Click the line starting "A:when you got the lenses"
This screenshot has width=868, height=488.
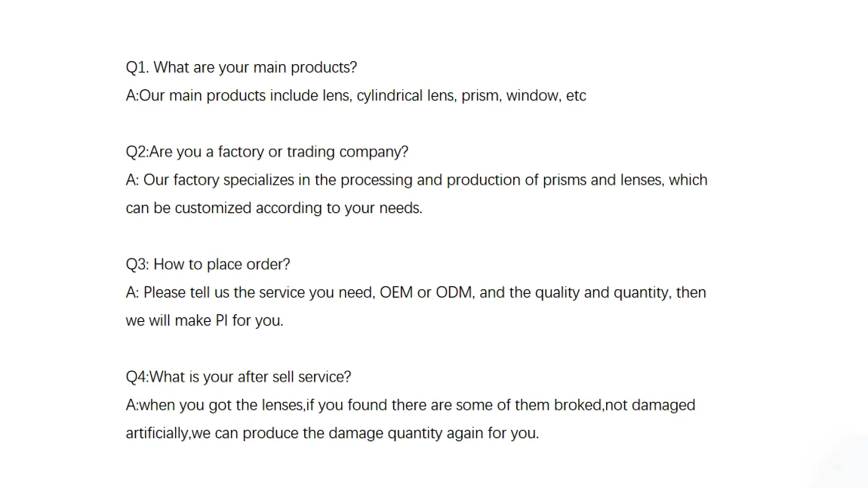click(x=410, y=405)
